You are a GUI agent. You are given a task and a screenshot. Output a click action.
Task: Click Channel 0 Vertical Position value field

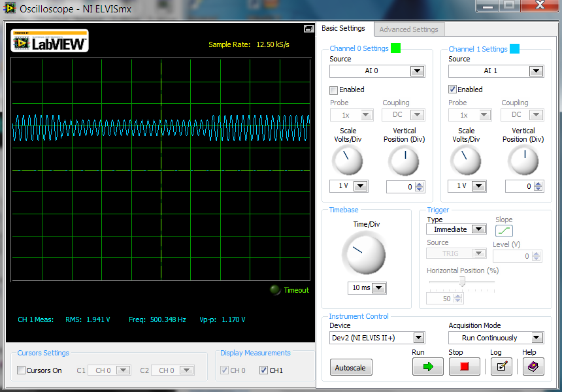pyautogui.click(x=401, y=187)
